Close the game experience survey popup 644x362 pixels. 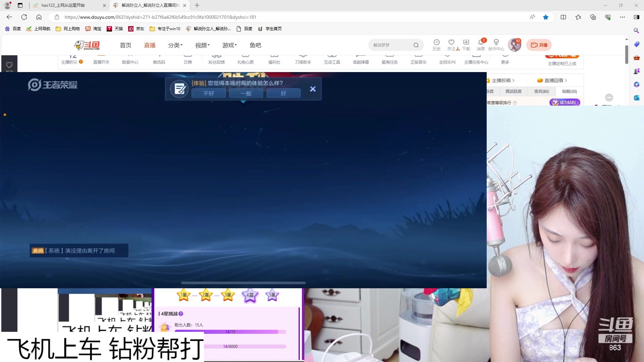tap(313, 89)
